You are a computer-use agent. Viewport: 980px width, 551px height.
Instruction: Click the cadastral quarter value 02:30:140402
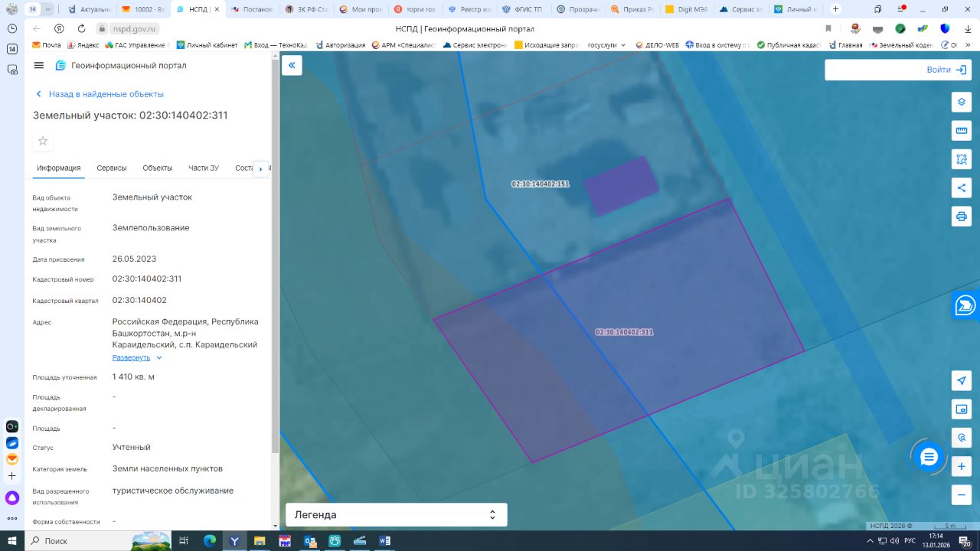(139, 300)
